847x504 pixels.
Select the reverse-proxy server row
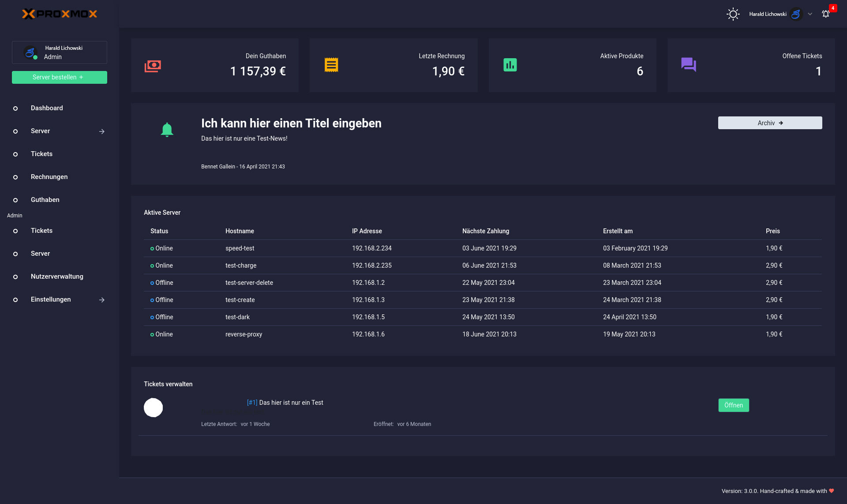pos(244,334)
